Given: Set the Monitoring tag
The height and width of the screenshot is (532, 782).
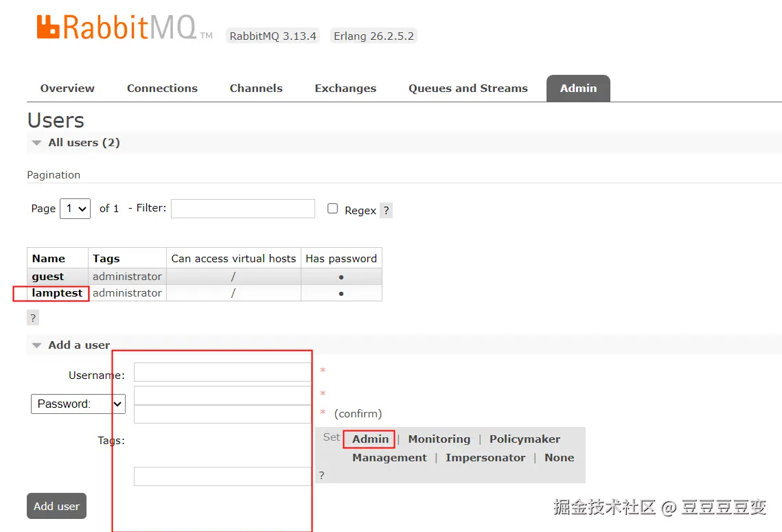Looking at the screenshot, I should tap(439, 439).
